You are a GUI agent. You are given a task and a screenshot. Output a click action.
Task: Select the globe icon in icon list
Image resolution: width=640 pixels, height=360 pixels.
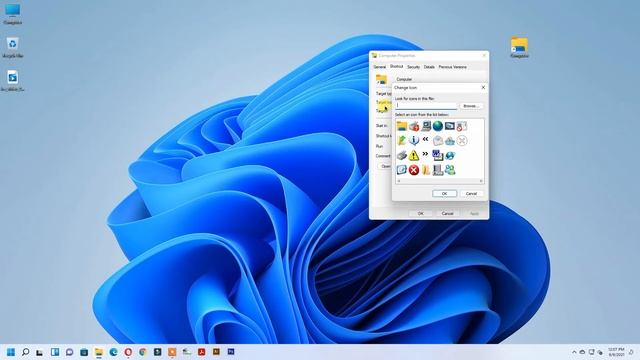tap(438, 126)
